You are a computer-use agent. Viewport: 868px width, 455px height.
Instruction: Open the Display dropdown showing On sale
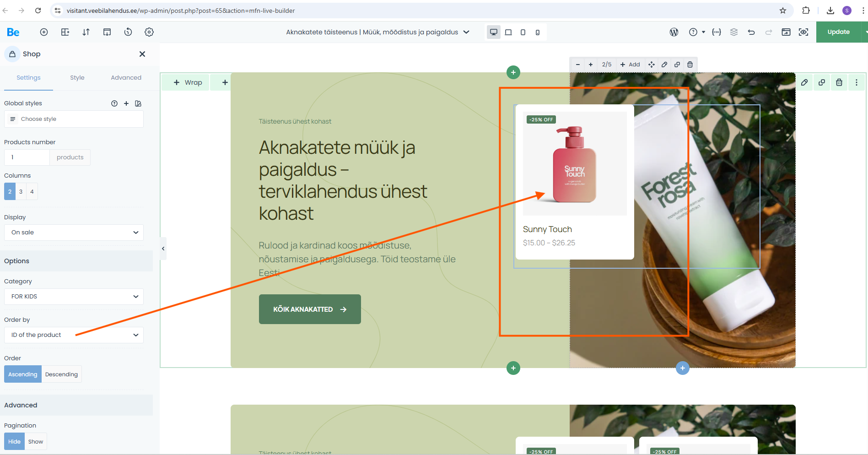74,233
